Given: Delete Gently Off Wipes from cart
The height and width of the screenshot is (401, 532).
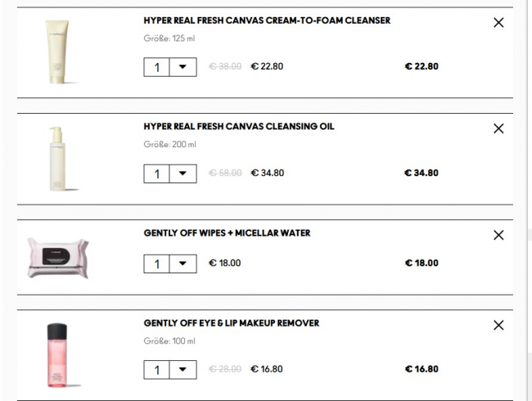Looking at the screenshot, I should [x=499, y=235].
